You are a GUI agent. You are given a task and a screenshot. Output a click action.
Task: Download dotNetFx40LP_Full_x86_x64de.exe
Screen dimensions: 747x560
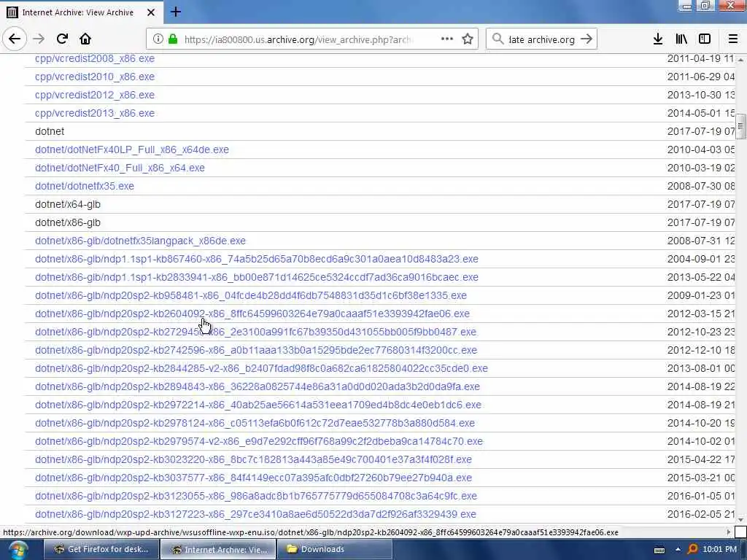pyautogui.click(x=132, y=149)
